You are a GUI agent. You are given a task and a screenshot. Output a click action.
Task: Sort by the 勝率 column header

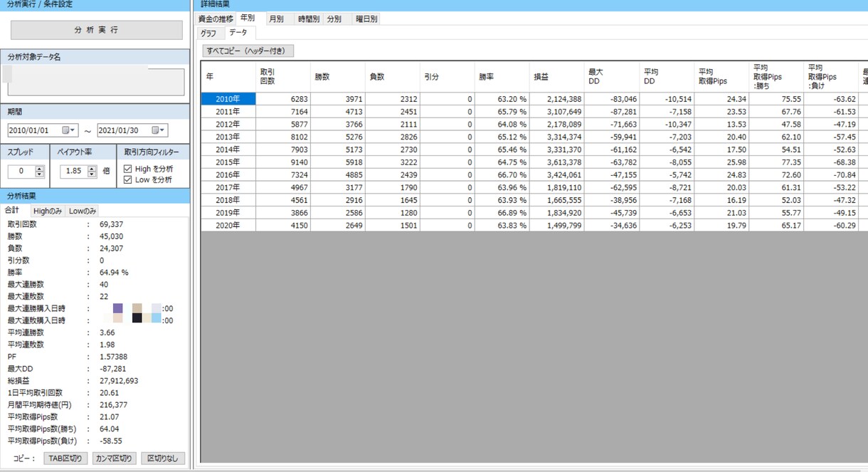click(x=502, y=76)
